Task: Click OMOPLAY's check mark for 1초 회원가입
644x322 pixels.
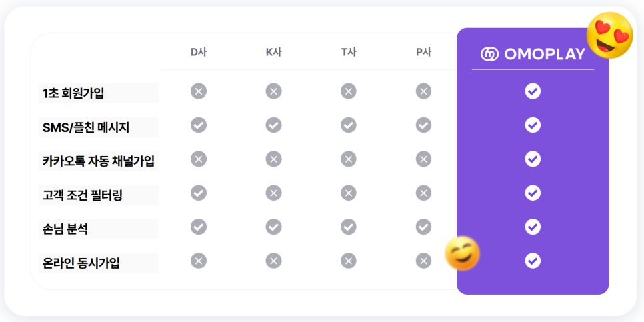Action: point(533,91)
